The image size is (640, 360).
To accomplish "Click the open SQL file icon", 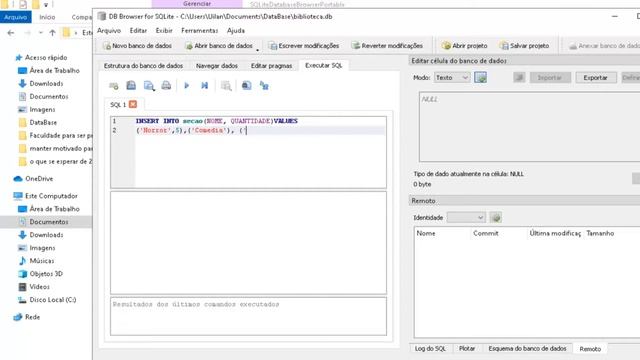I will coord(131,85).
